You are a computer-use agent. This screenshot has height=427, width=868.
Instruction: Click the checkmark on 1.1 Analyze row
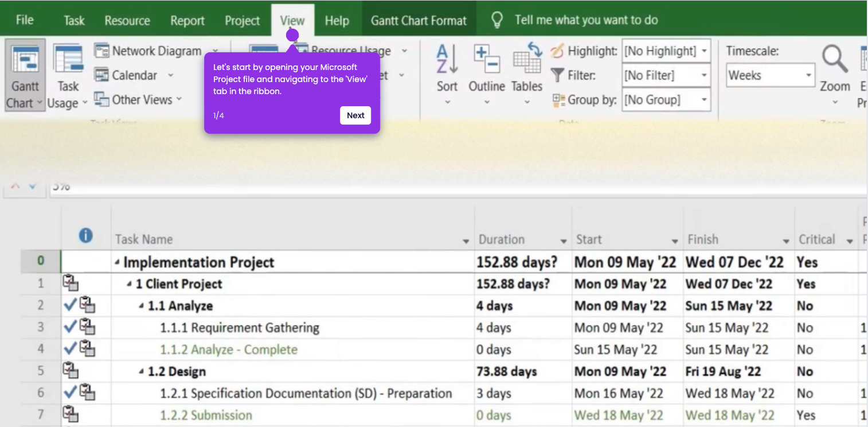click(x=70, y=305)
